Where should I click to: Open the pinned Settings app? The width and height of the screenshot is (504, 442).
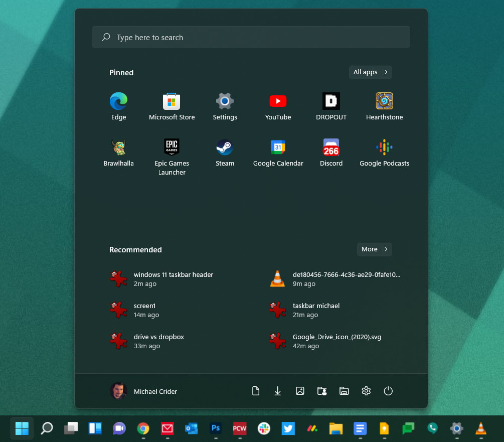click(x=225, y=106)
